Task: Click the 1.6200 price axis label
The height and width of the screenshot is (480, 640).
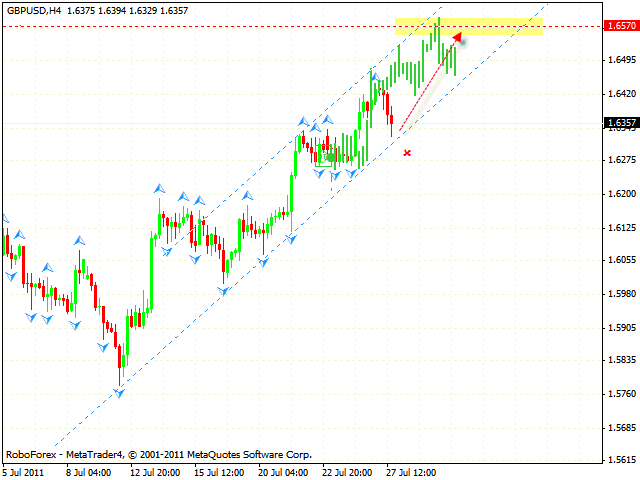Action: (x=622, y=193)
